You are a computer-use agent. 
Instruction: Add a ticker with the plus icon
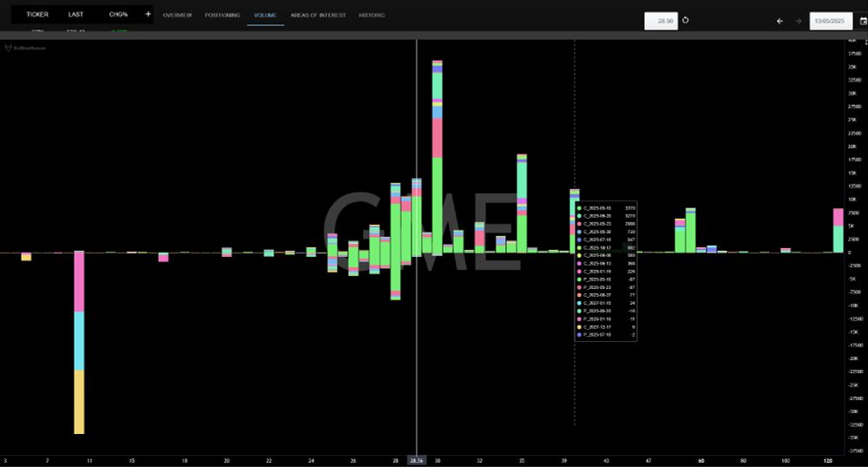(148, 15)
